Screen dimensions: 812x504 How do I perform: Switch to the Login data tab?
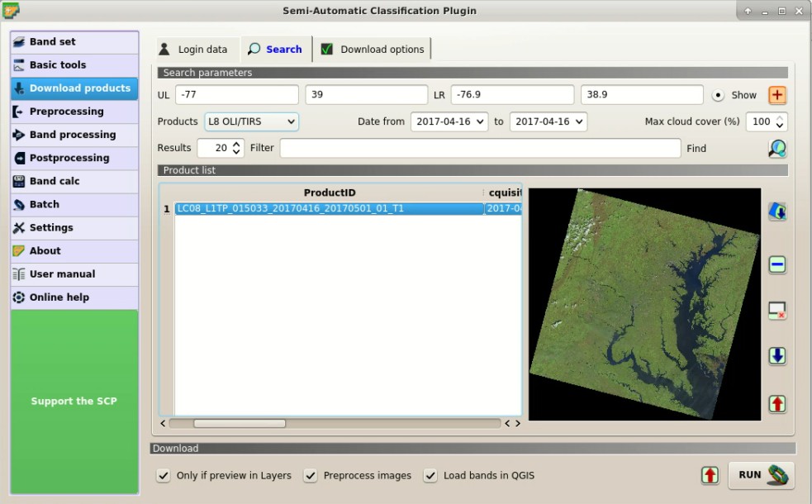pos(195,49)
